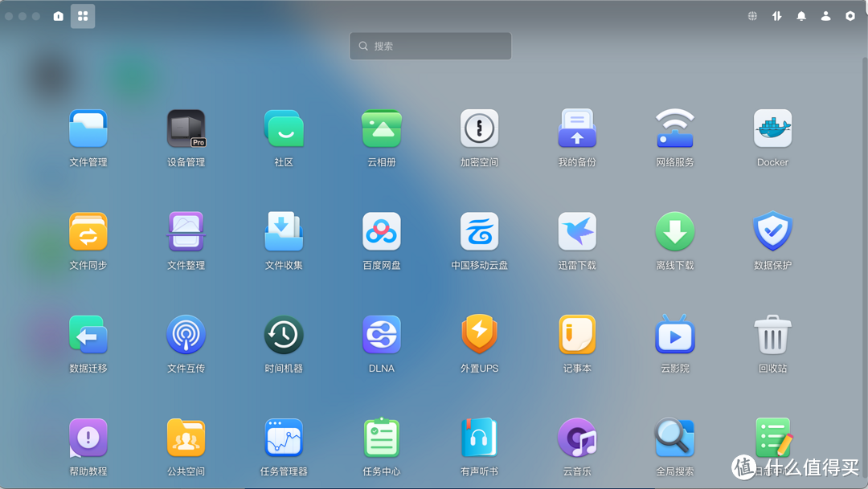This screenshot has height=489, width=868.
Task: Open the 社区 community app
Action: [x=284, y=129]
